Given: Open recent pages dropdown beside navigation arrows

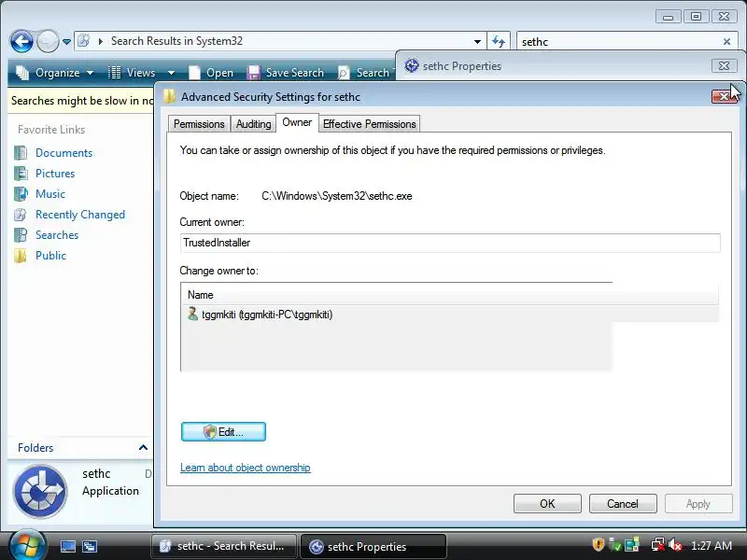Looking at the screenshot, I should [x=66, y=42].
